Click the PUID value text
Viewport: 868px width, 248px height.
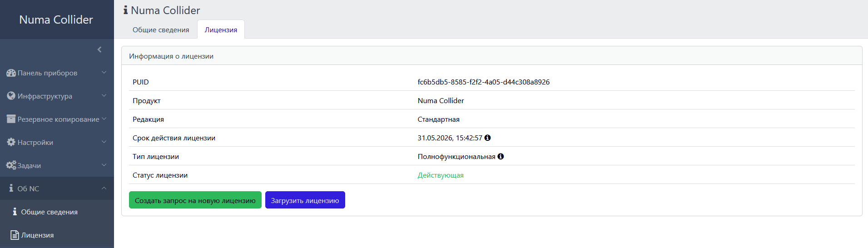pyautogui.click(x=483, y=82)
